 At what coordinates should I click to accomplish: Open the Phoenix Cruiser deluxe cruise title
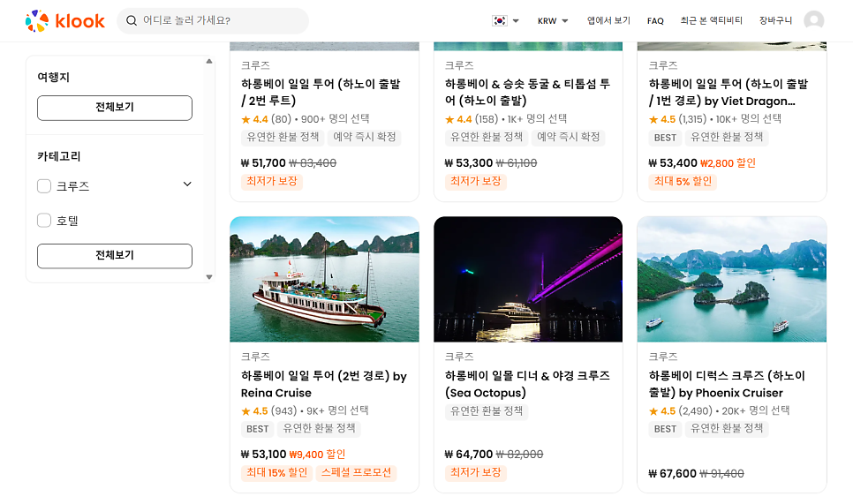[x=727, y=384]
